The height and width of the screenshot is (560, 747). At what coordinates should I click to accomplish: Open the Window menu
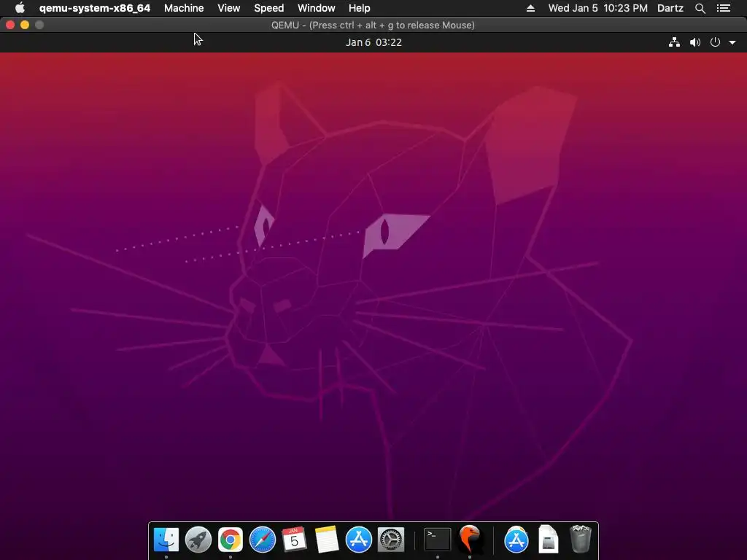tap(317, 8)
